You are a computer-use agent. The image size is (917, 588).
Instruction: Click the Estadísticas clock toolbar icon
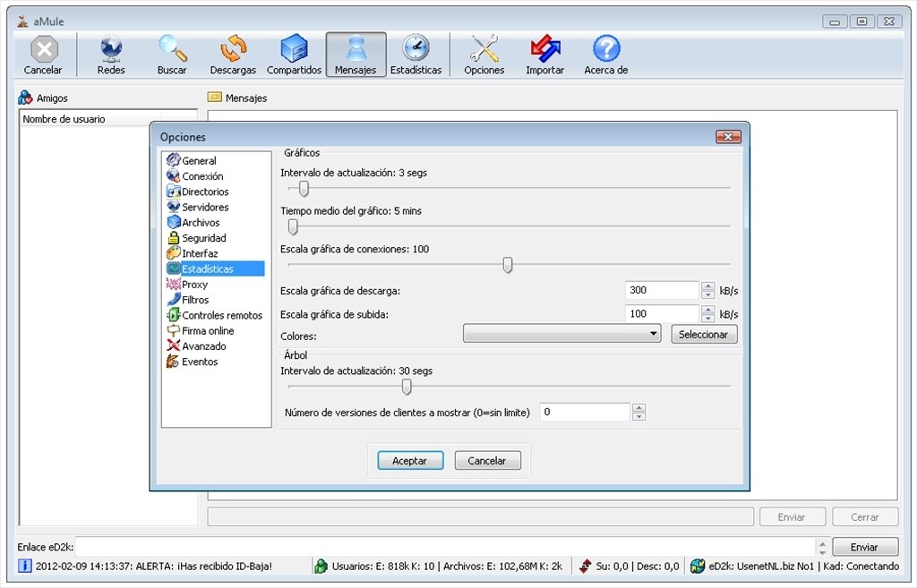(416, 55)
